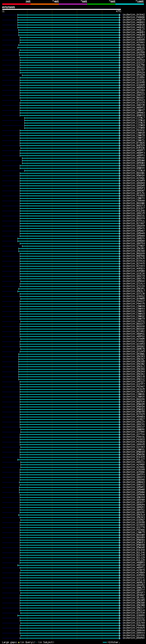This screenshot has height=644, width=146.
Task: Open hit UniRef100_A2VB27
Action: point(134,419)
